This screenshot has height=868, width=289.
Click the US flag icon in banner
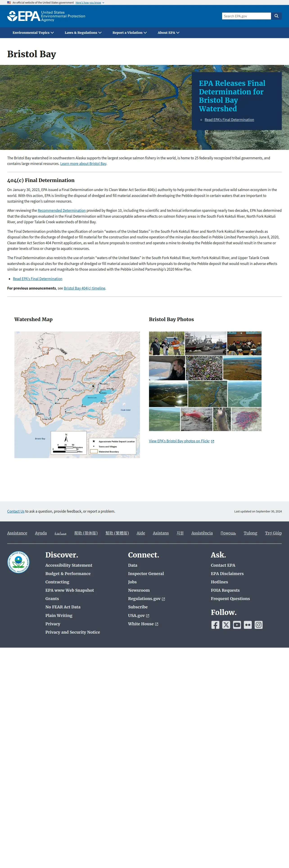coord(9,2)
